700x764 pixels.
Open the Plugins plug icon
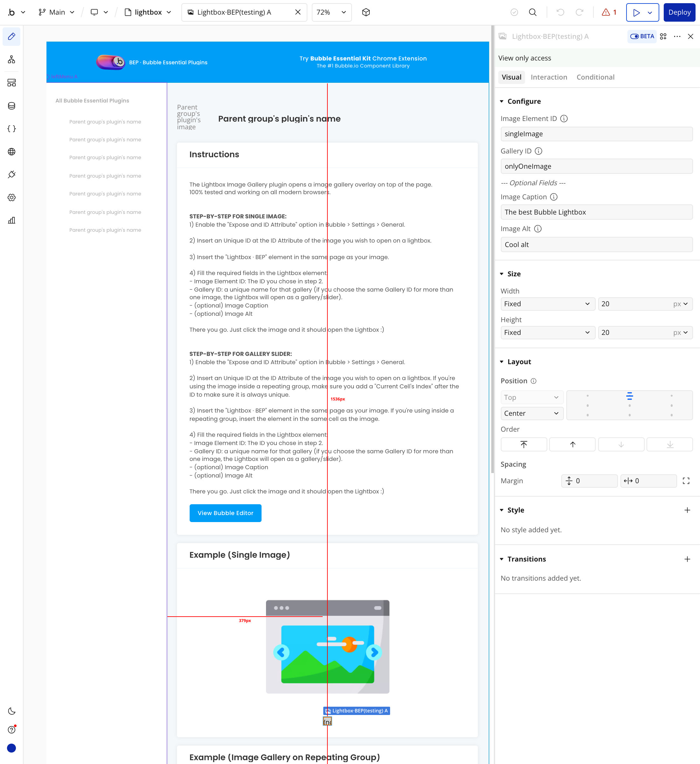pos(12,175)
